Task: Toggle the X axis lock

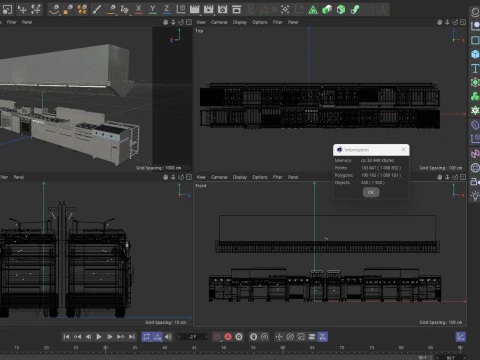Action: [139, 9]
